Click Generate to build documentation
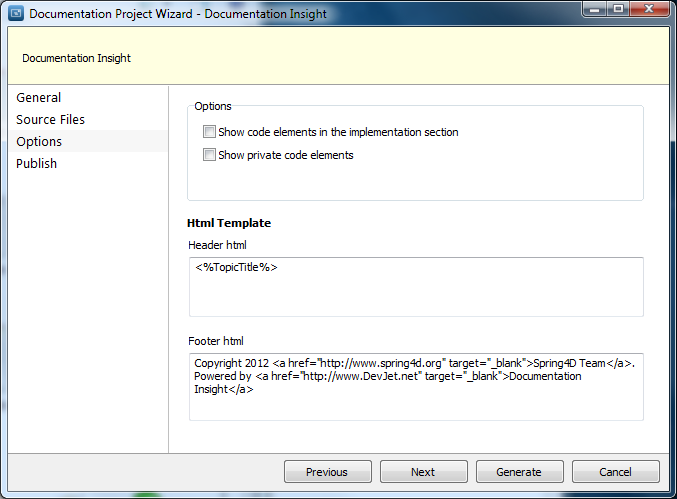Screen dimensions: 677x499 point(519,471)
